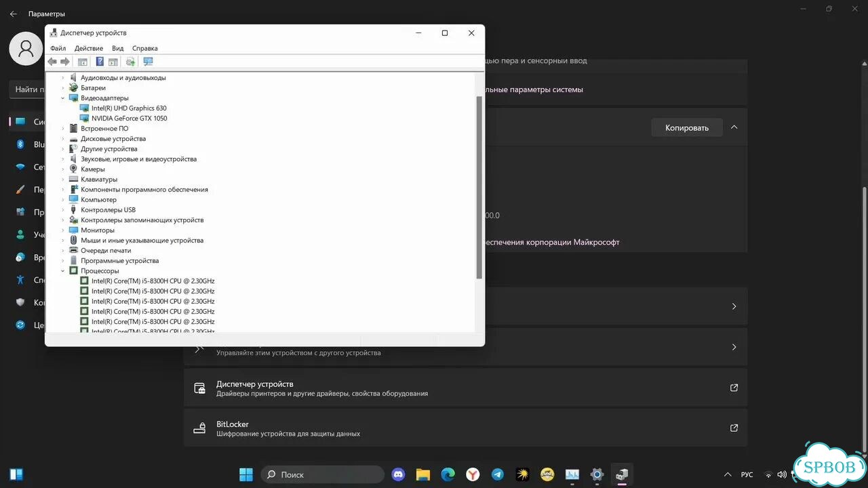The height and width of the screenshot is (488, 868).
Task: Click the scan hardware monitor toolbar icon
Action: pyautogui.click(x=148, y=62)
